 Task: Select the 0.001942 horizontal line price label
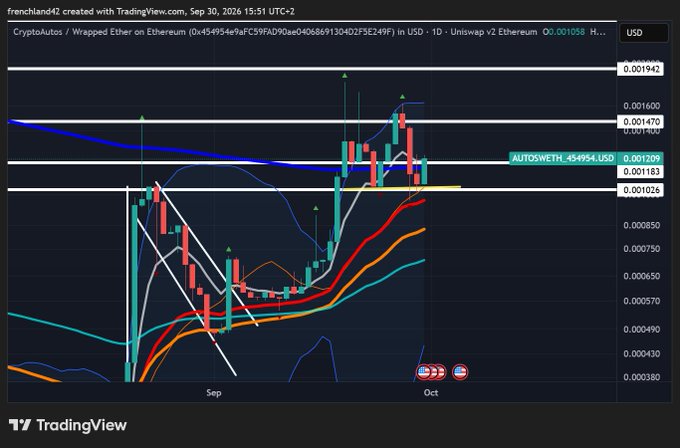tap(641, 69)
